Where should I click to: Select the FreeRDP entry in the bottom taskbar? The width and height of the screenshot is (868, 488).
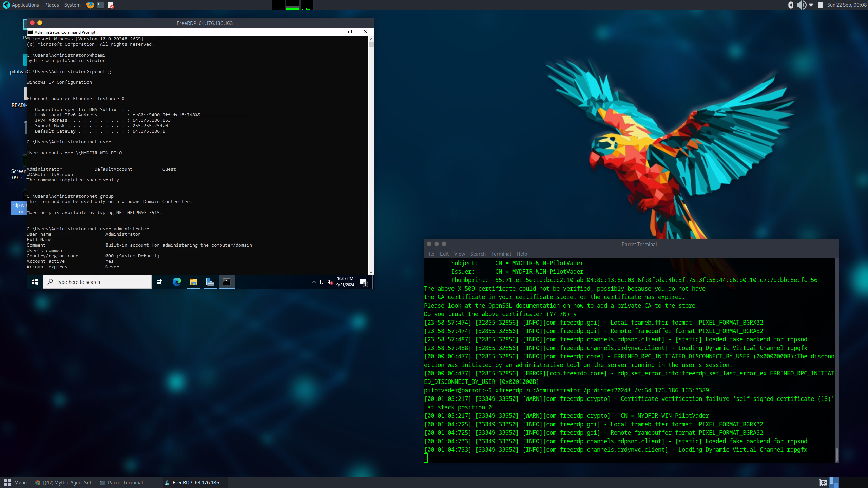195,482
